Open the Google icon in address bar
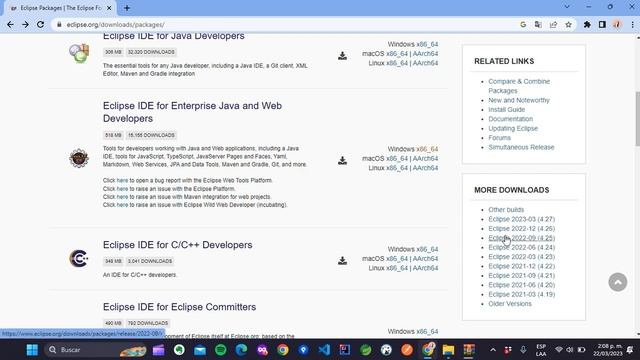Viewport: 640px width, 360px height. pyautogui.click(x=523, y=24)
